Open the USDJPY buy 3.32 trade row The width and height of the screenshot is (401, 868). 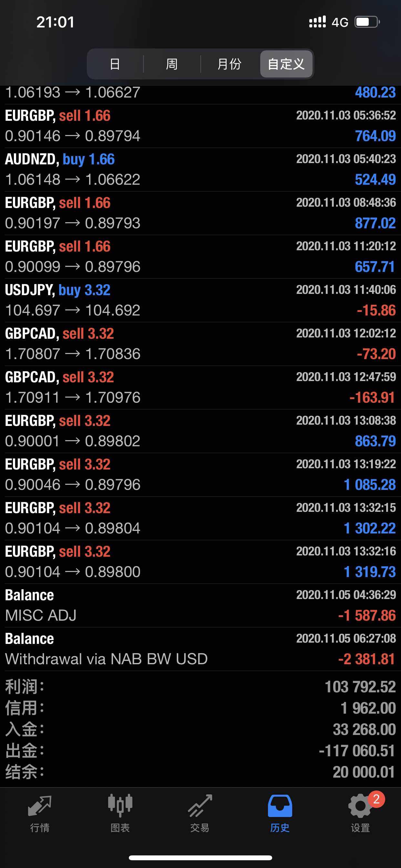[200, 300]
